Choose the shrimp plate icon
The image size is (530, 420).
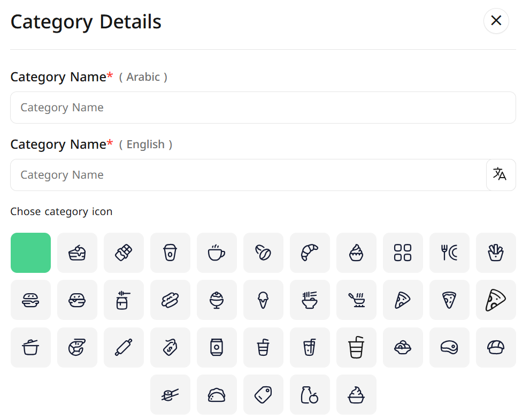(77, 347)
